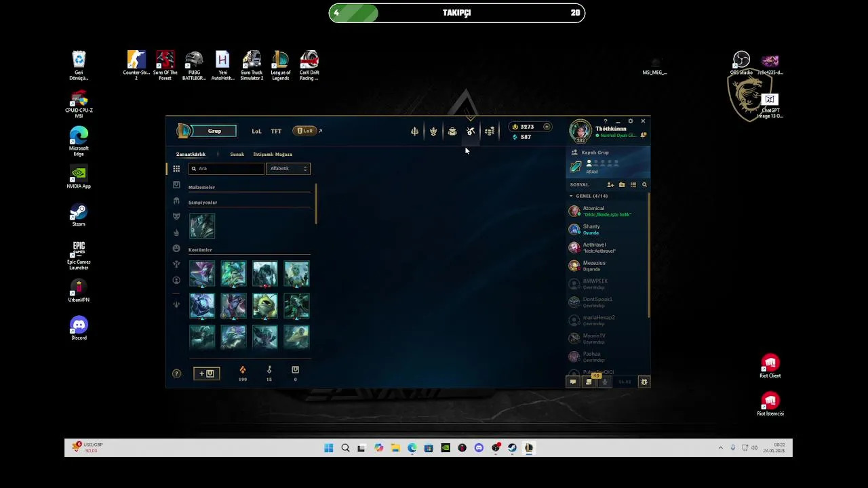Click the taskbar search icon

(345, 448)
